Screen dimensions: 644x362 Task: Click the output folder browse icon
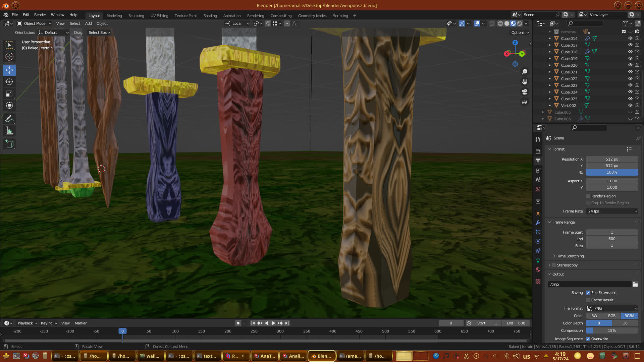[x=635, y=284]
